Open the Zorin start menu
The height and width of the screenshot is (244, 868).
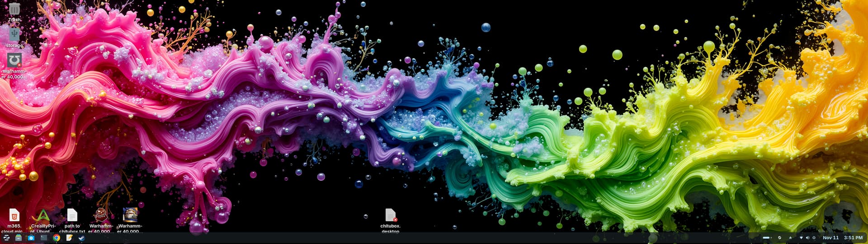tap(6, 238)
